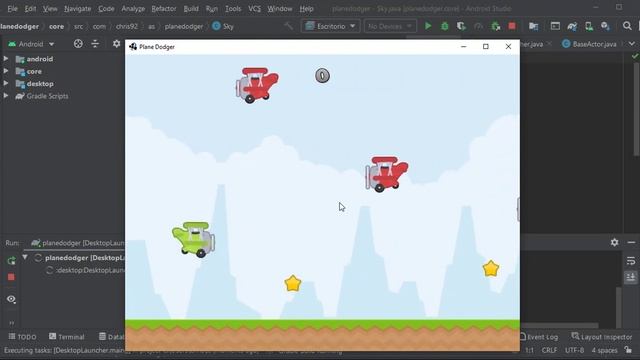Click the Project Structure icon
640x360 pixels.
[x=533, y=26]
